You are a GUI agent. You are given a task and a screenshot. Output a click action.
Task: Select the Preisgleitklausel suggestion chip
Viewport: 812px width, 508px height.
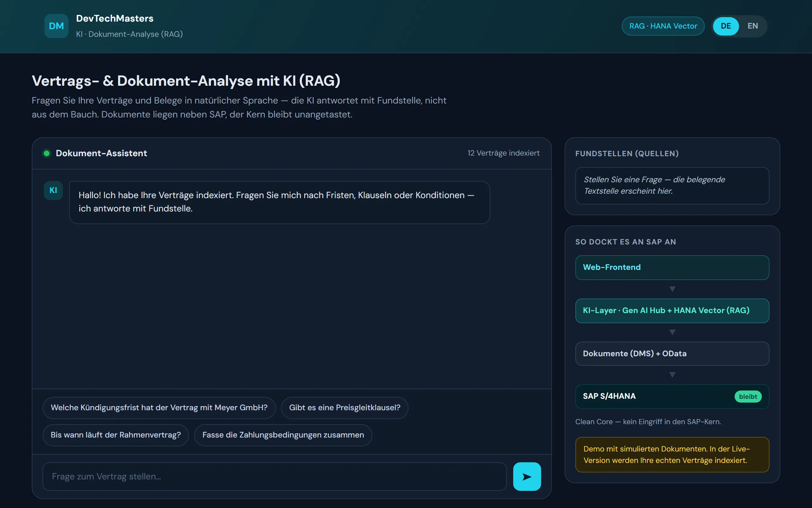tap(344, 408)
